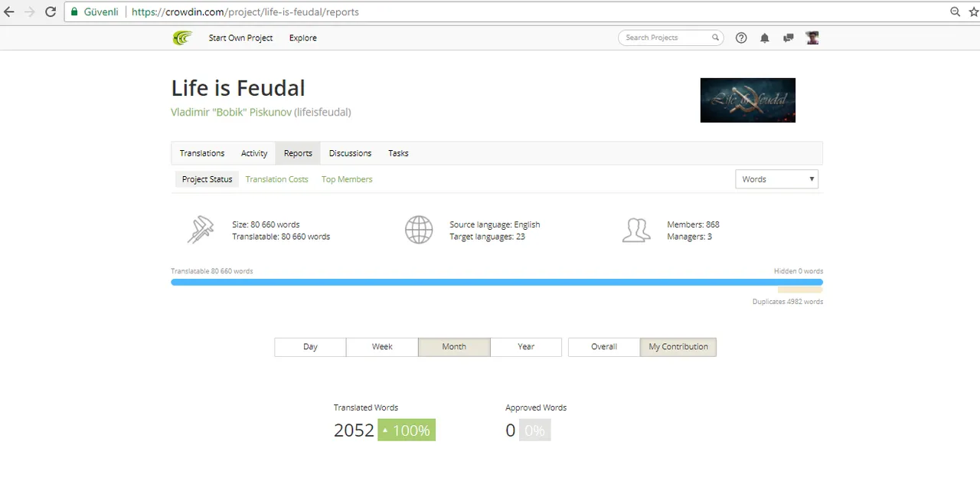Click the browser forward arrow
This screenshot has height=481, width=980.
[x=30, y=12]
